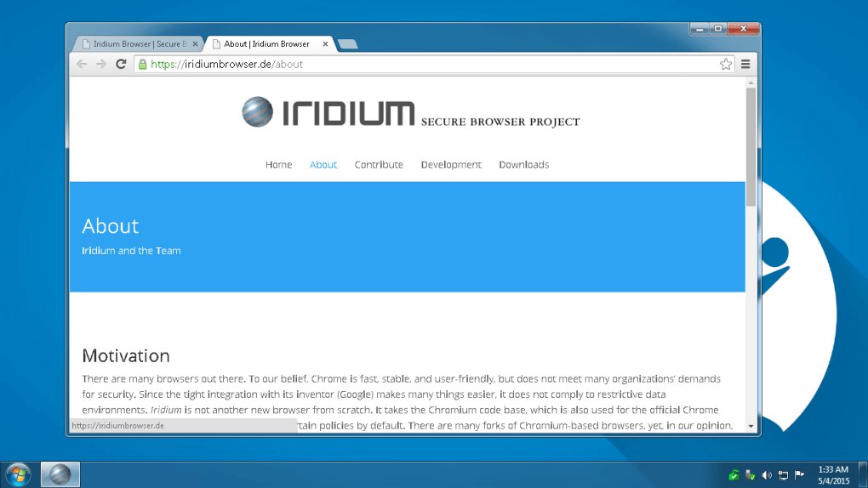This screenshot has height=488, width=868.
Task: Click the italic 'Iridium' word in paragraph
Action: pyautogui.click(x=166, y=410)
